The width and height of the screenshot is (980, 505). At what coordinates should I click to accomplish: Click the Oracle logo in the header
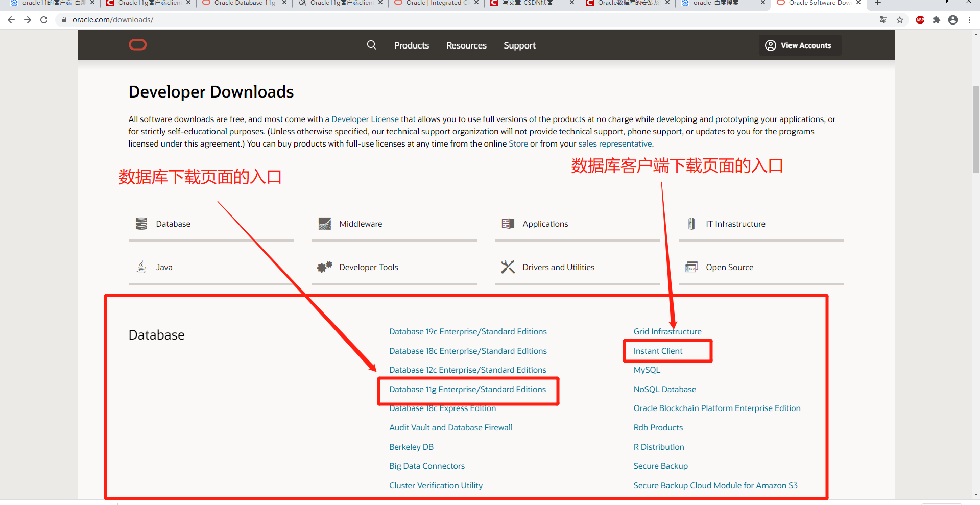coord(137,45)
